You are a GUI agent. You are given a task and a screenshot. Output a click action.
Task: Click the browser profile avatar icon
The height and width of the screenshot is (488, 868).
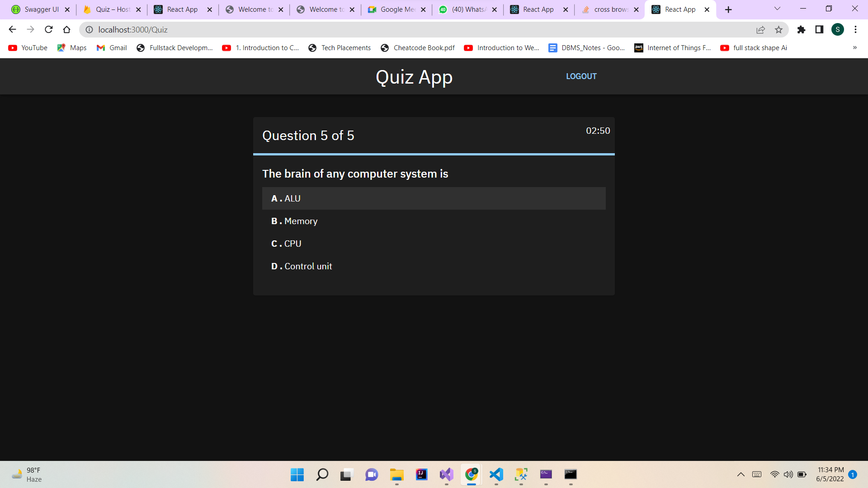click(838, 29)
